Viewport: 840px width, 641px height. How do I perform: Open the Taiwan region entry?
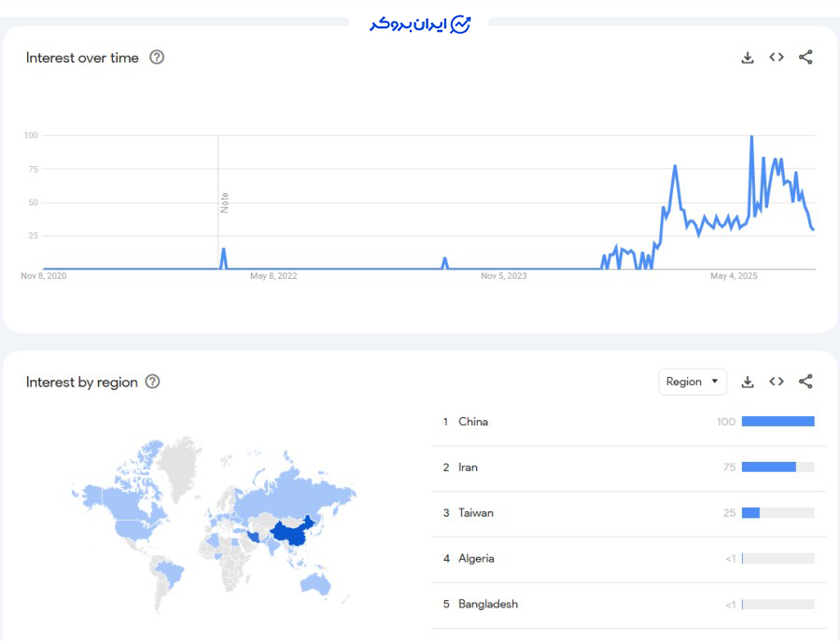(x=476, y=513)
